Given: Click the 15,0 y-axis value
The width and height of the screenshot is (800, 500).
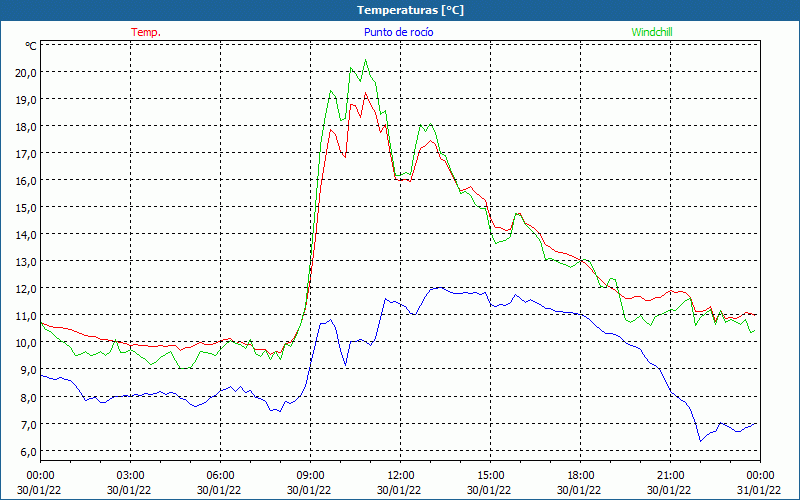Looking at the screenshot, I should pyautogui.click(x=27, y=208).
